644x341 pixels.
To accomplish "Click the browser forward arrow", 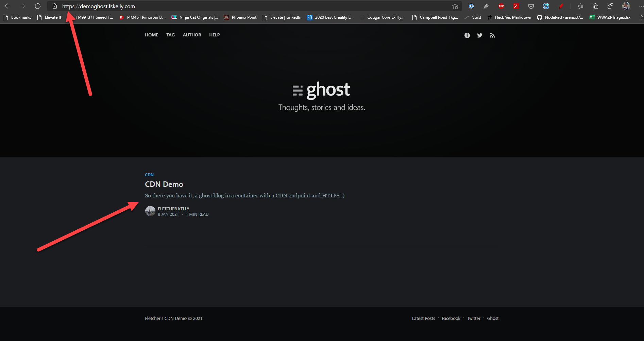I will pyautogui.click(x=23, y=6).
